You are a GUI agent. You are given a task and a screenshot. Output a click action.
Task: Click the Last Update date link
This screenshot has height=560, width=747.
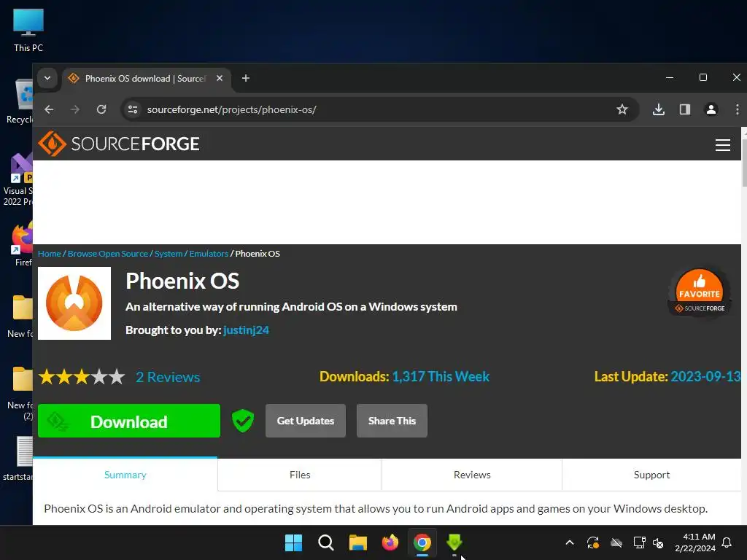[x=705, y=377]
